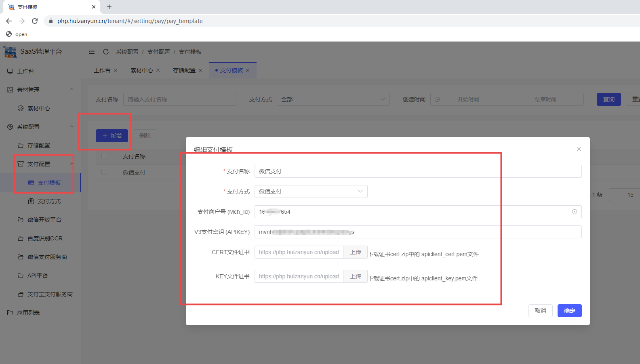This screenshot has width=640, height=364.
Task: Click the 支付名称 search input
Action: (x=180, y=99)
